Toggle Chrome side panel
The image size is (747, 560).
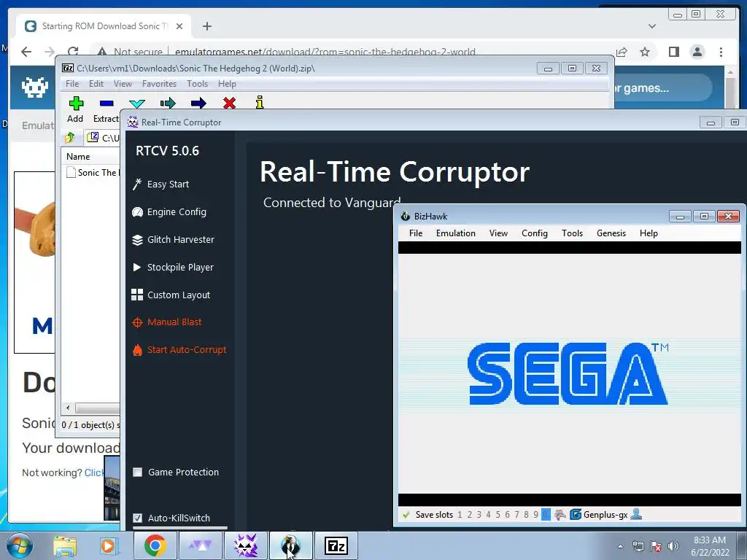(x=673, y=52)
